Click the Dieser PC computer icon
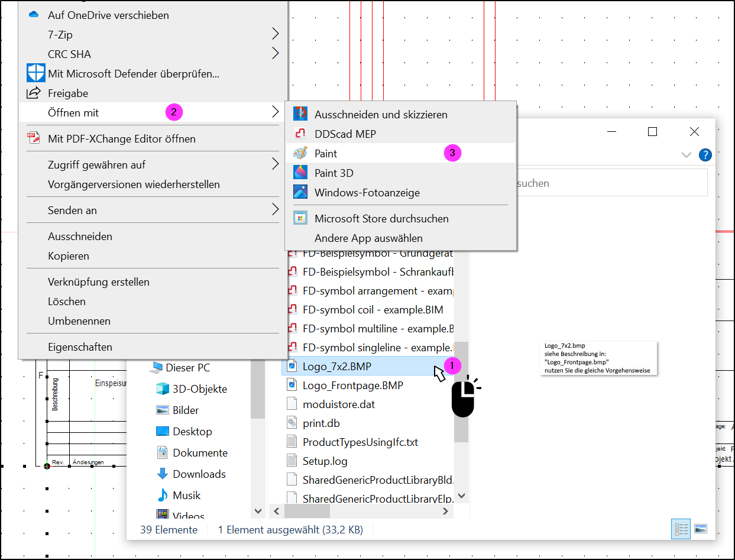 click(x=156, y=367)
